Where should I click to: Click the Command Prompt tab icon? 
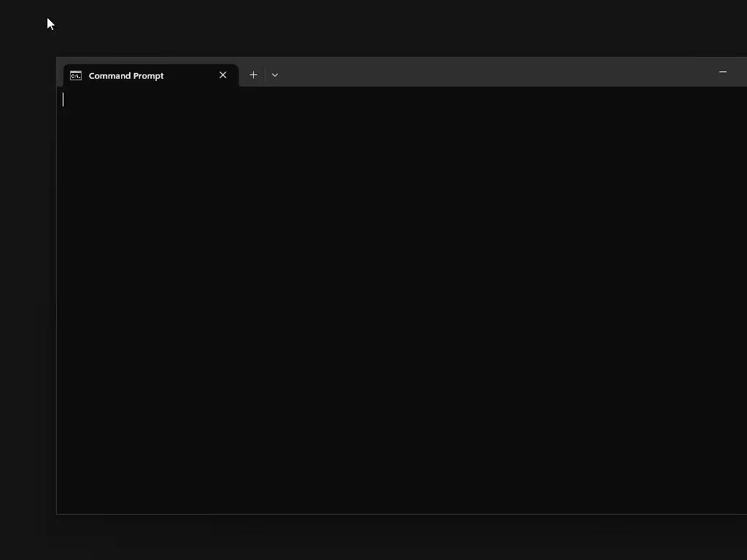coord(76,76)
